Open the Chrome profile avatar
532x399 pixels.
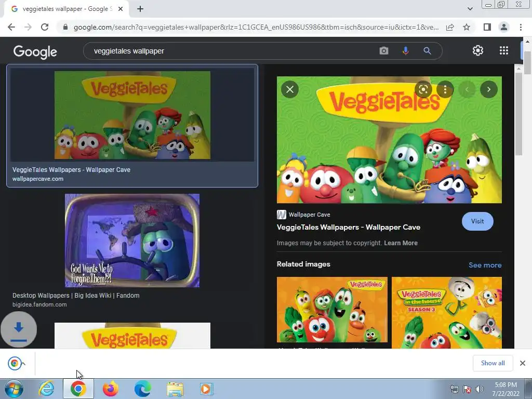click(504, 27)
